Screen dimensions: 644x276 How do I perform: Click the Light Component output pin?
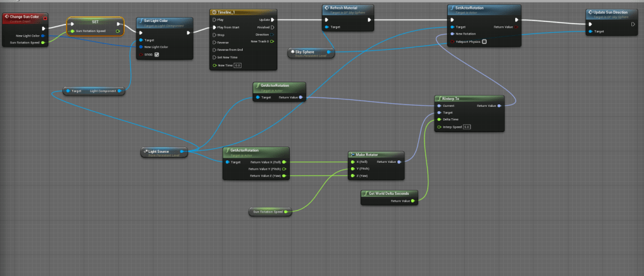121,91
